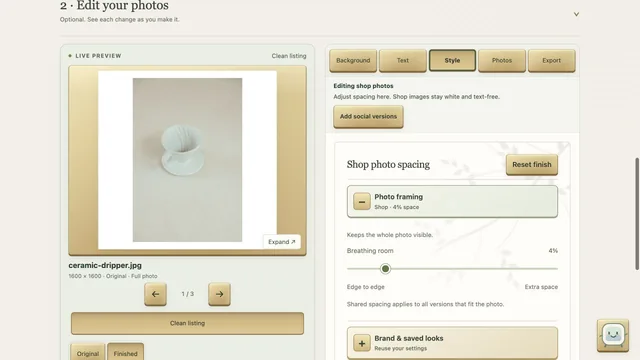Expand the live preview image

pos(282,242)
